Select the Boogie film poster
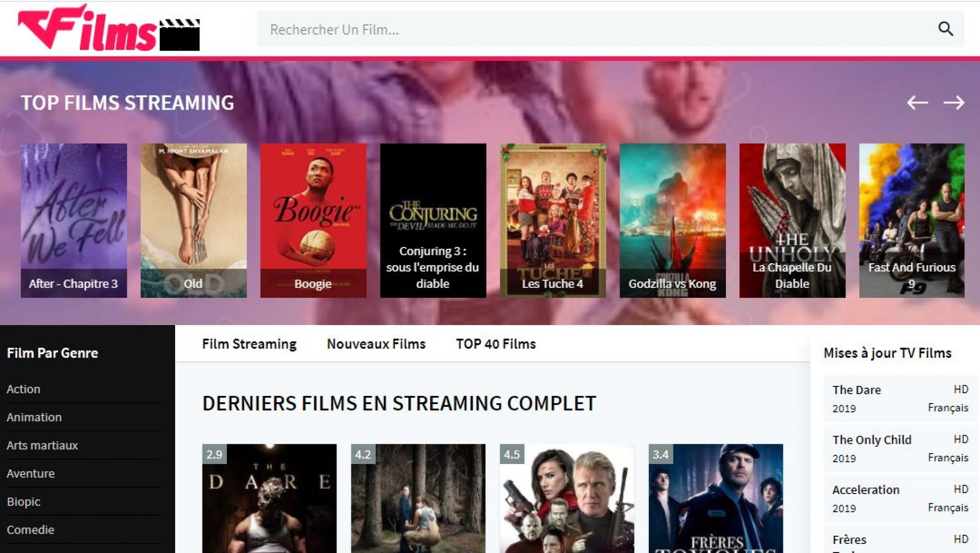This screenshot has width=980, height=553. pyautogui.click(x=313, y=220)
